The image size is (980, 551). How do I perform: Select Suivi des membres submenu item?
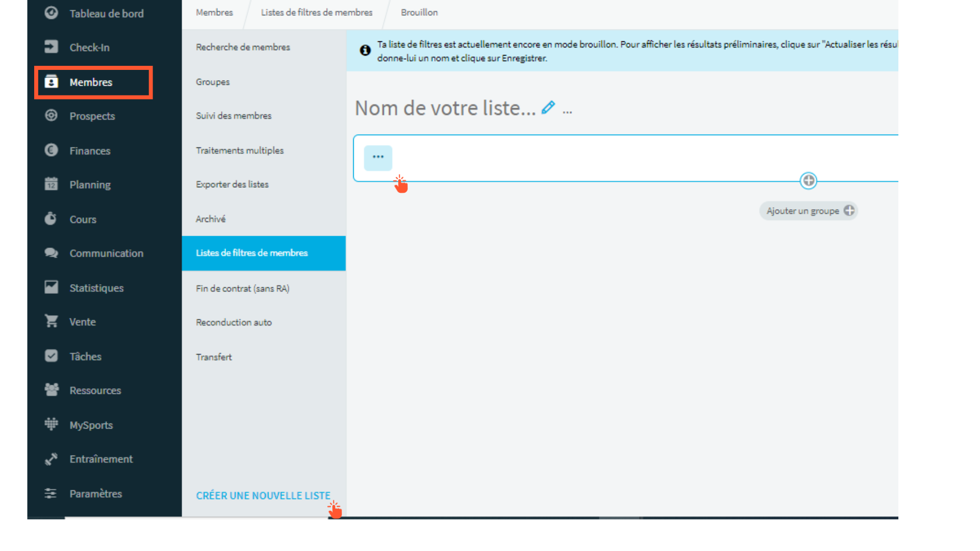pyautogui.click(x=264, y=116)
